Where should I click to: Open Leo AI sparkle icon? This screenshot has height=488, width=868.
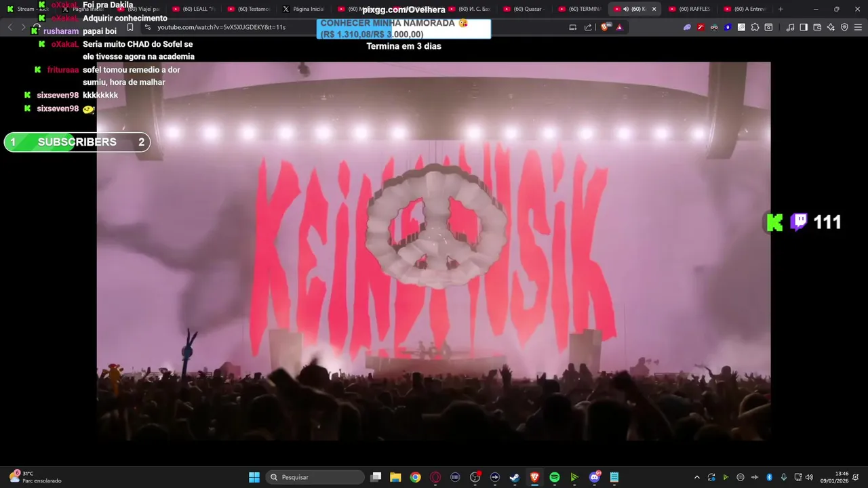pyautogui.click(x=831, y=27)
